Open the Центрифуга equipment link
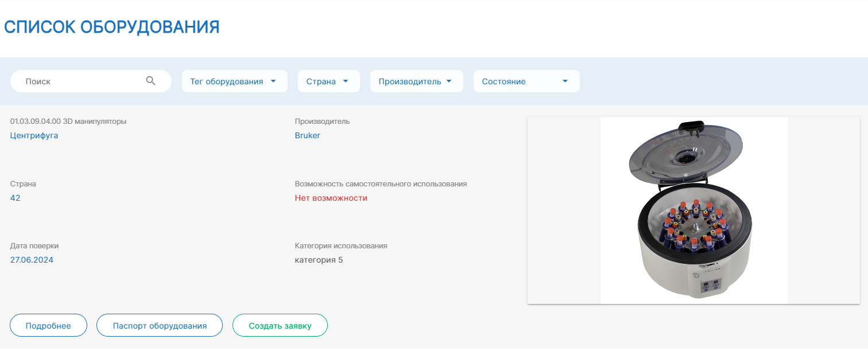The image size is (868, 359). [34, 135]
